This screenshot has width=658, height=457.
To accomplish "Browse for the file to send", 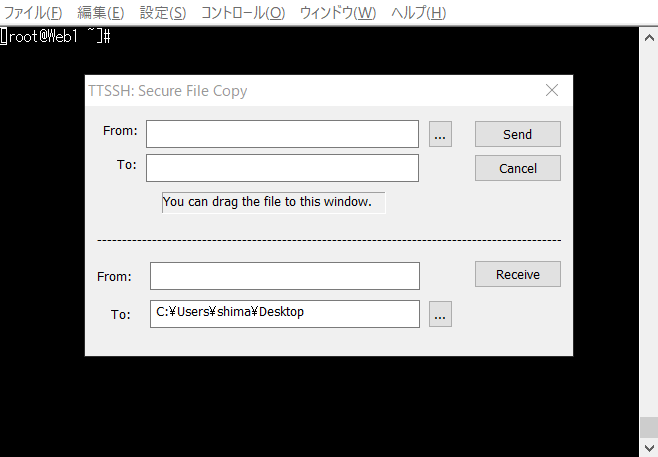I will [x=440, y=134].
